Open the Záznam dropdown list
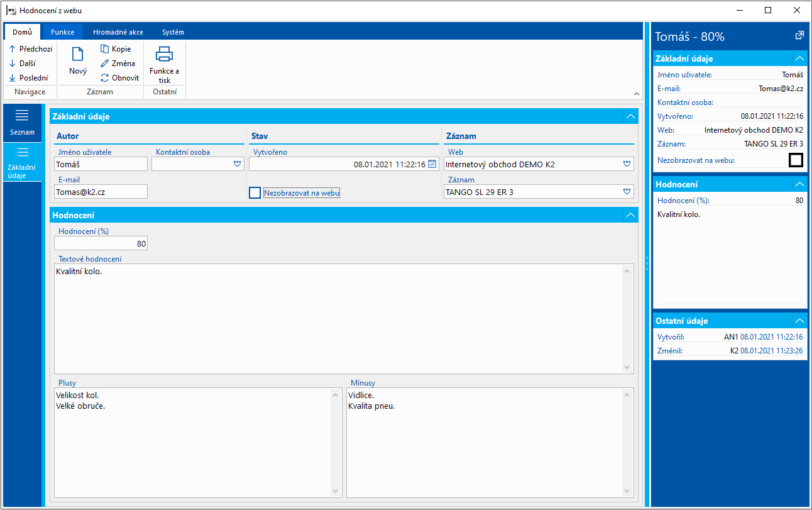This screenshot has height=510, width=812. 627,192
